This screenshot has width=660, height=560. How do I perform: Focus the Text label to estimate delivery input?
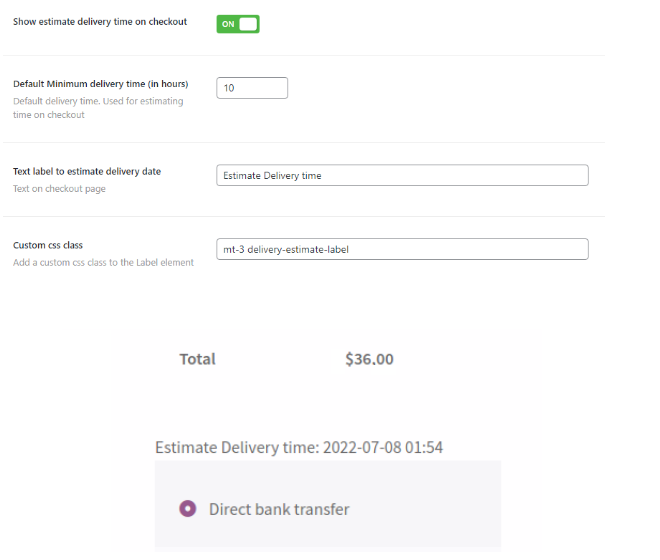(402, 175)
